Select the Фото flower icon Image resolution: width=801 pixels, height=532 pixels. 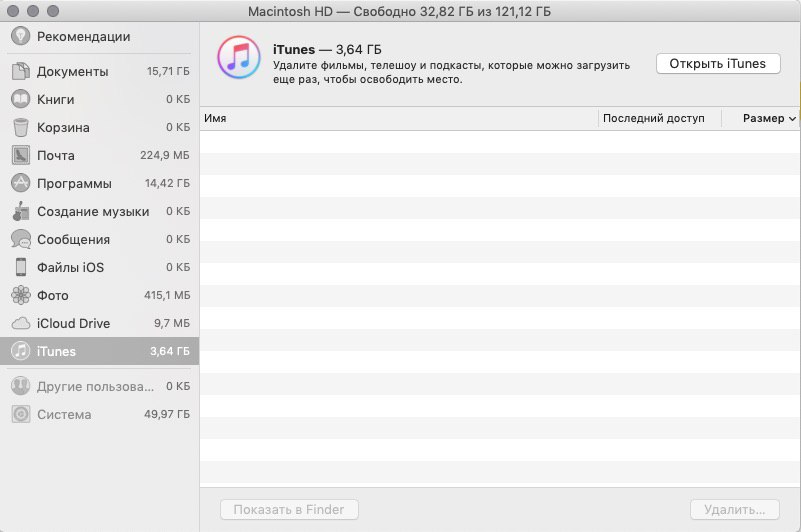pos(20,295)
